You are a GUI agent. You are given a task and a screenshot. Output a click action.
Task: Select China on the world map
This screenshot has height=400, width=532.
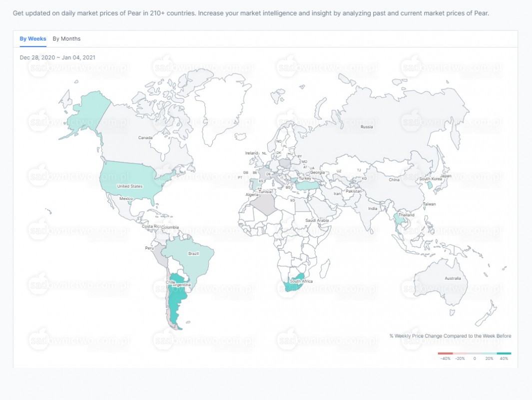(x=394, y=179)
